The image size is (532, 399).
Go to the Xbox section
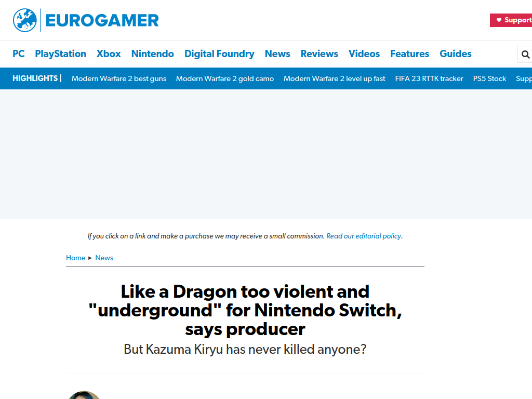click(x=109, y=54)
